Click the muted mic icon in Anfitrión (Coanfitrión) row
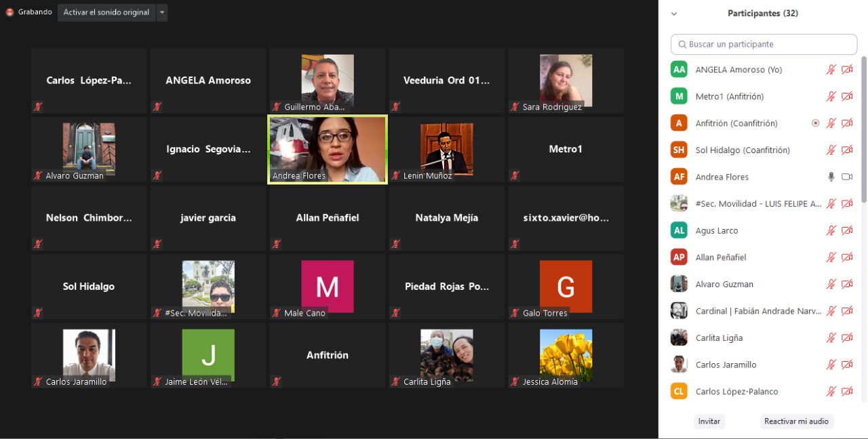 point(831,123)
